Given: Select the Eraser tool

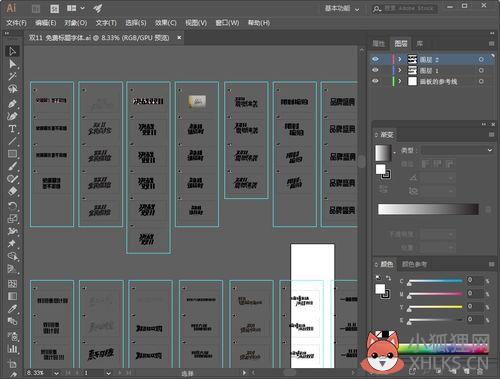Looking at the screenshot, I should coord(12,191).
